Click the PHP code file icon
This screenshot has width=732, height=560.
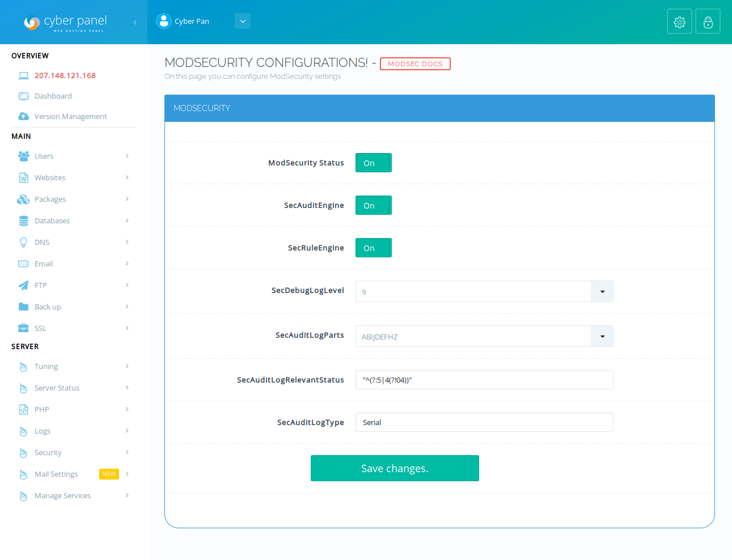tap(23, 409)
